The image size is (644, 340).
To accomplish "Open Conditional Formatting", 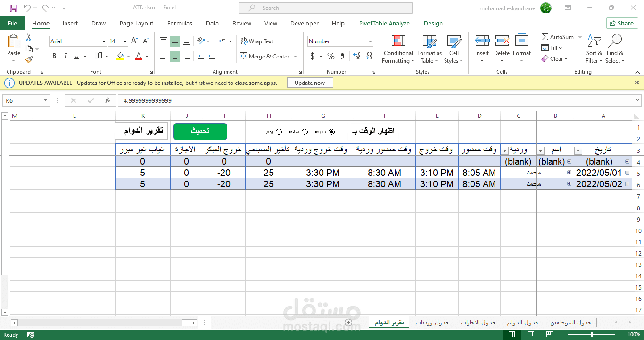I will (398, 49).
